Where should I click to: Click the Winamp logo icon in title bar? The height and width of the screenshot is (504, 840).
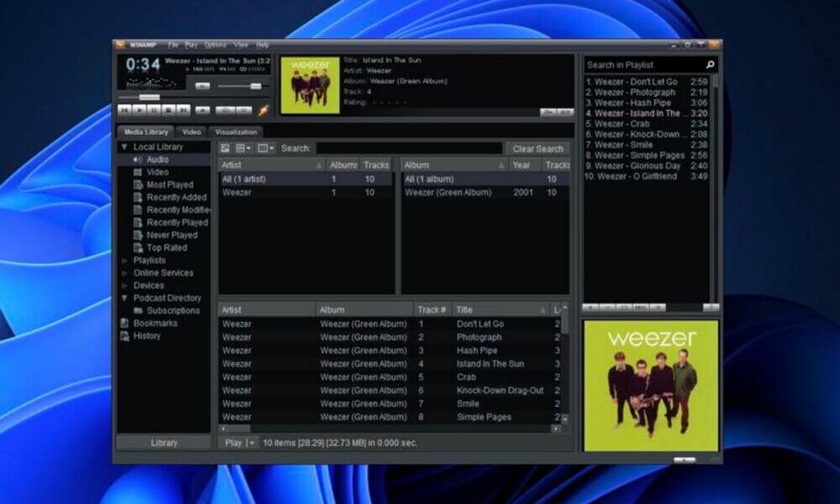click(x=120, y=45)
